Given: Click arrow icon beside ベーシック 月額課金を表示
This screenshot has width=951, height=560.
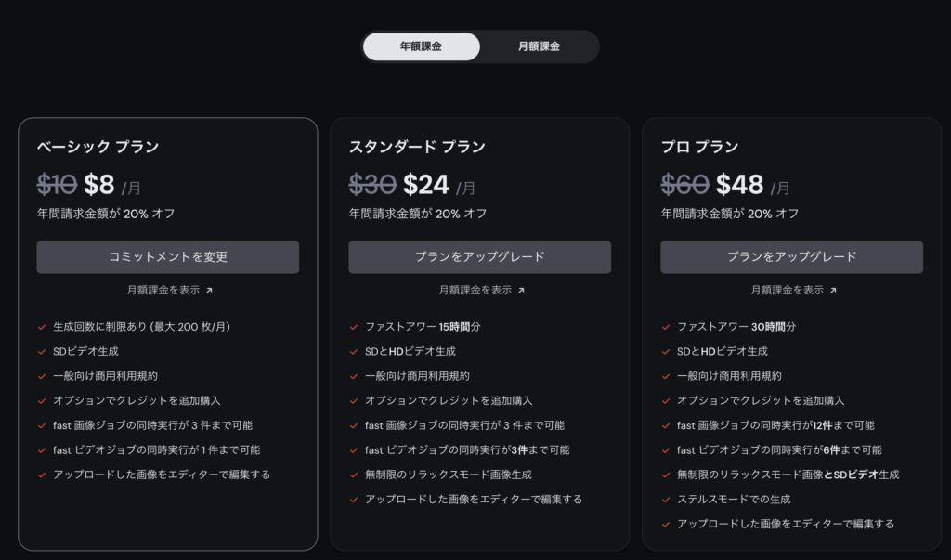Looking at the screenshot, I should [x=209, y=291].
